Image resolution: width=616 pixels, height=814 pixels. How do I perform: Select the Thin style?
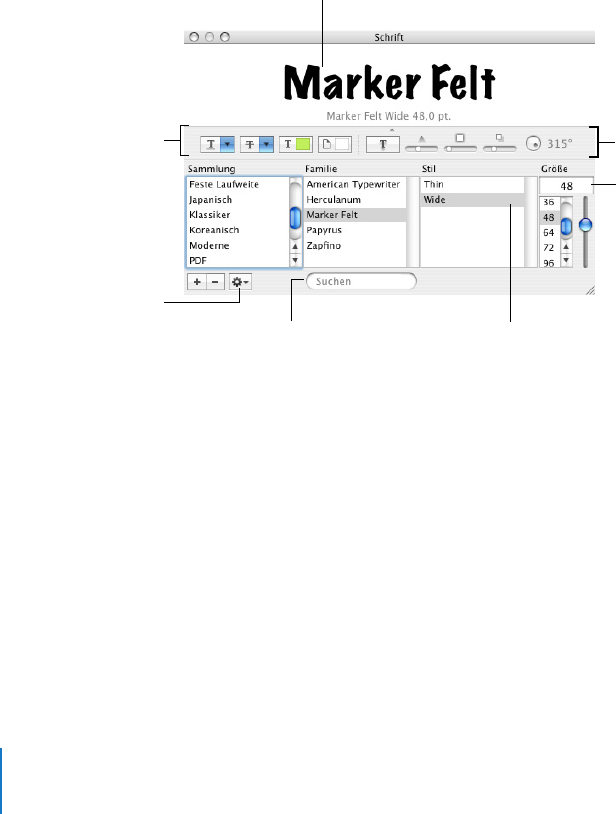472,184
